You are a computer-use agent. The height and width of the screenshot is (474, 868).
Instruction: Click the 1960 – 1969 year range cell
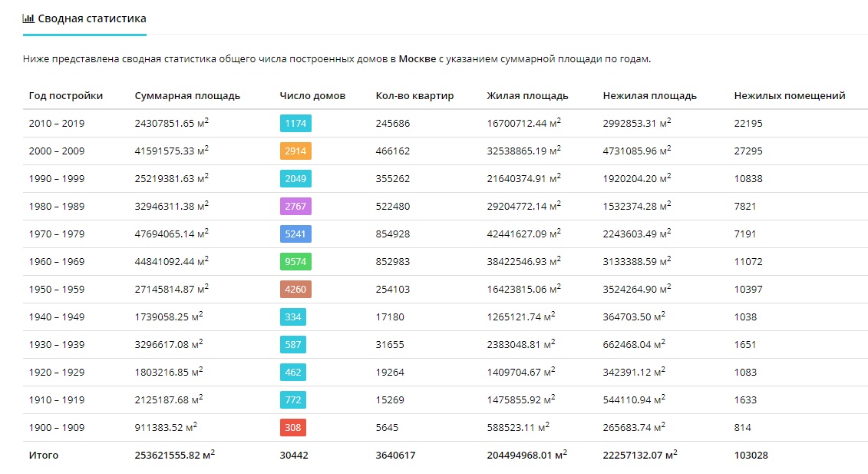point(57,262)
